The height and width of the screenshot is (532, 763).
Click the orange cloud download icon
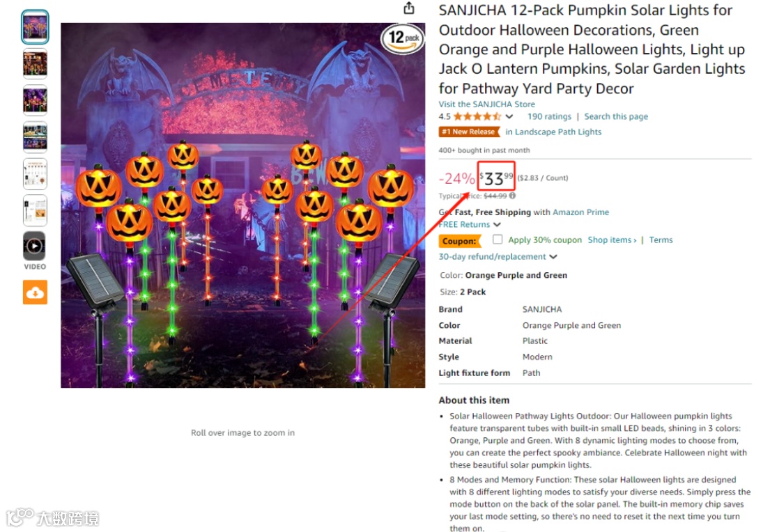click(x=35, y=292)
